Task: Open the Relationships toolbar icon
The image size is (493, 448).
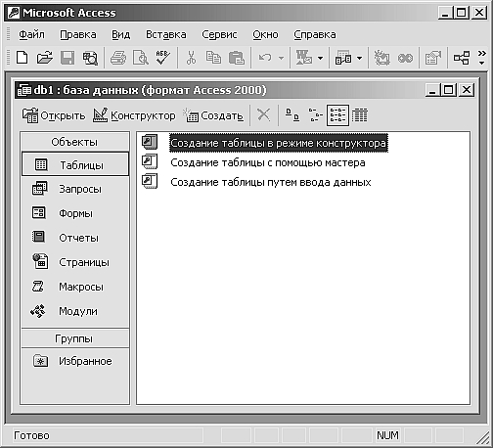Action: (x=462, y=58)
